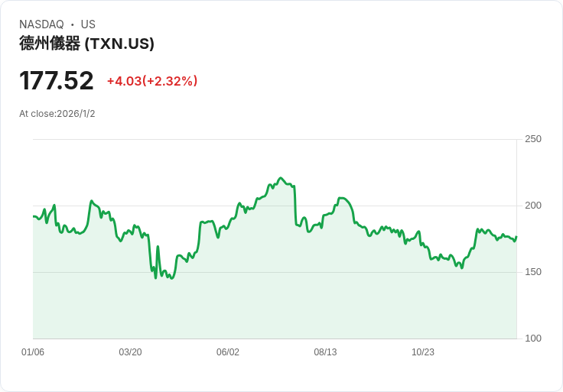This screenshot has height=392, width=563.
Task: Click the 250 price axis label
Action: 533,139
